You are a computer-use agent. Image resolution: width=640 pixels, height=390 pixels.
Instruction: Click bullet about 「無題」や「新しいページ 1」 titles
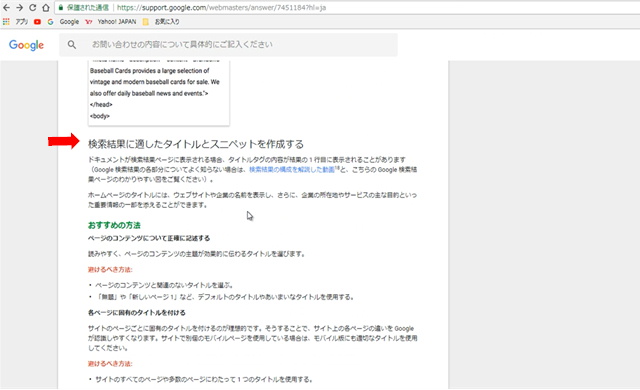(x=224, y=297)
